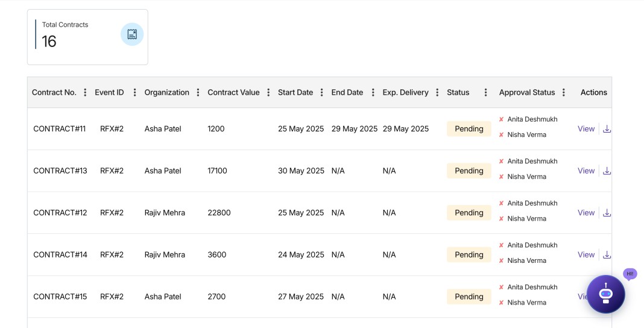Image resolution: width=644 pixels, height=328 pixels.
Task: Click contract value 22800
Action: [x=219, y=213]
